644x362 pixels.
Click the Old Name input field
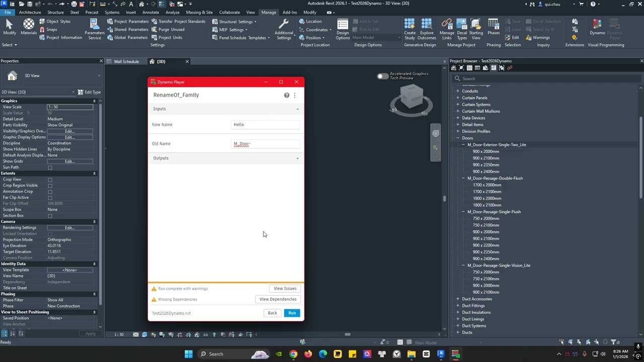pos(266,144)
